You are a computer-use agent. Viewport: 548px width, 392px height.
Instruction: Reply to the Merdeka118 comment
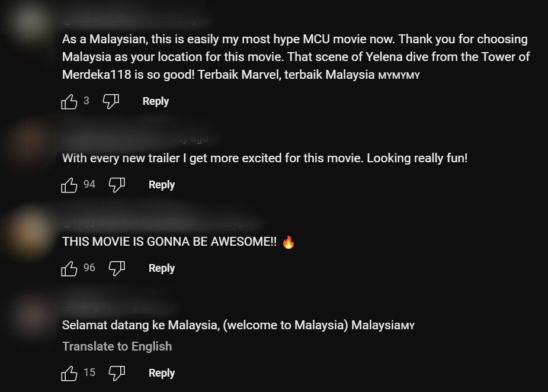pyautogui.click(x=156, y=101)
